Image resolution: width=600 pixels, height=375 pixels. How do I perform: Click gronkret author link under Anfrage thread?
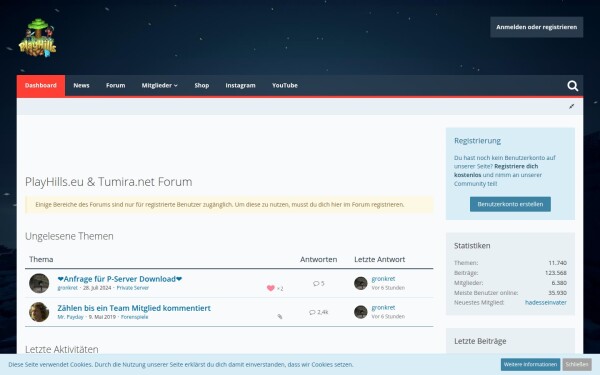67,288
